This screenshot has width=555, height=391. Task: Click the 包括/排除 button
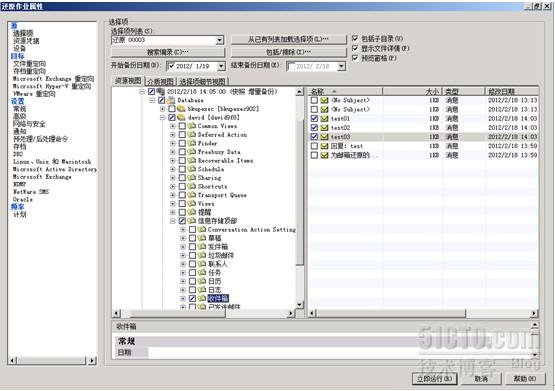click(288, 52)
